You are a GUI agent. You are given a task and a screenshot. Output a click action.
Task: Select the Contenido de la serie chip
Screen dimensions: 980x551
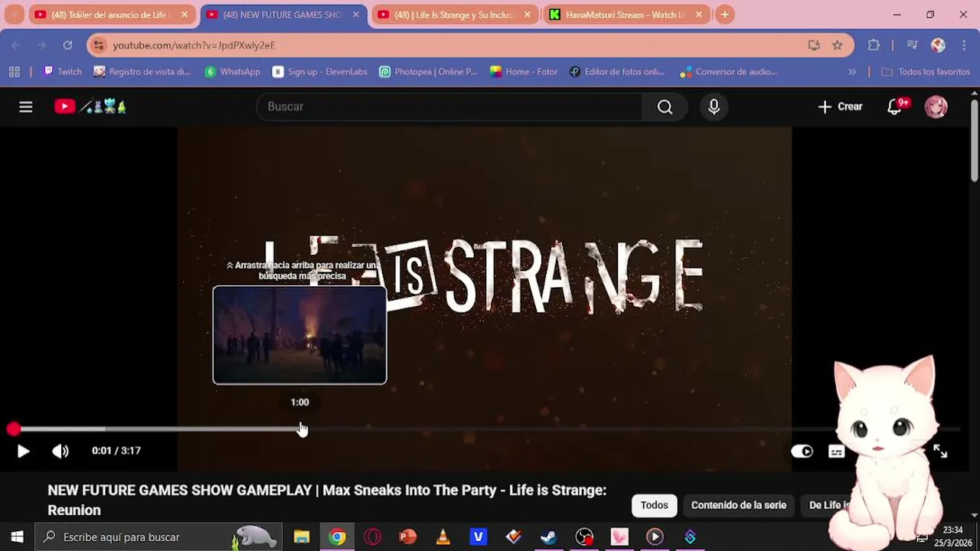pyautogui.click(x=739, y=505)
